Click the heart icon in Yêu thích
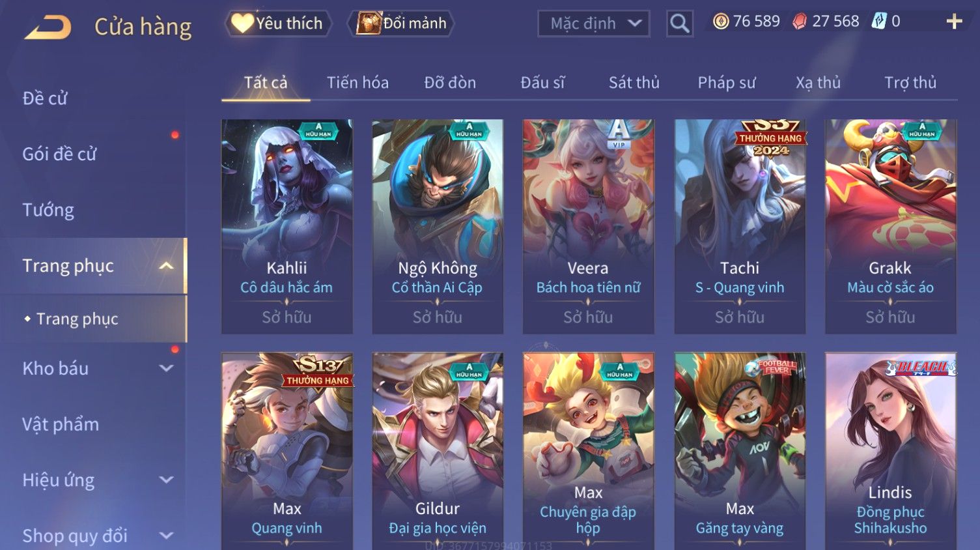The width and height of the screenshot is (980, 550). (242, 23)
